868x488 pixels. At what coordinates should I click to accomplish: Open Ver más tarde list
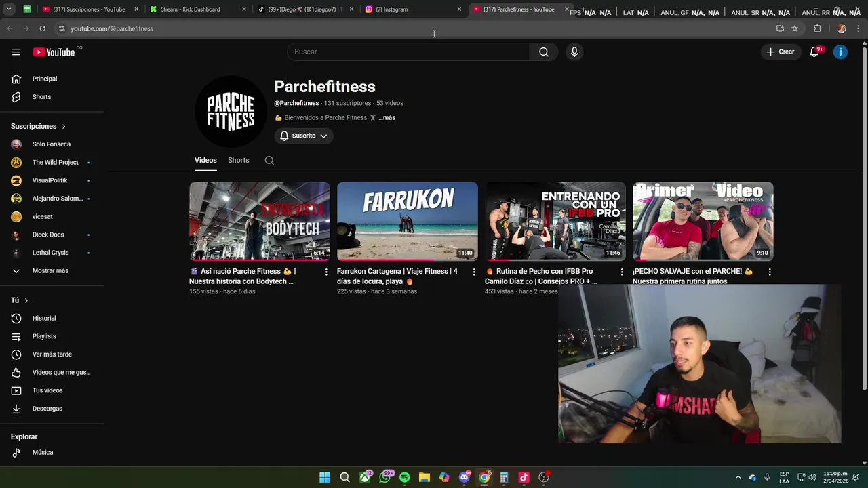pyautogui.click(x=52, y=354)
